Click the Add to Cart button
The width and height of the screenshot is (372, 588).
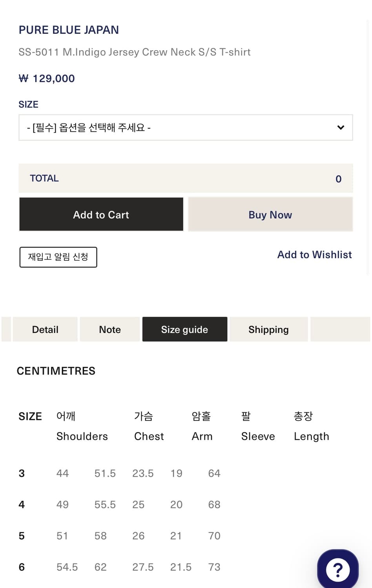101,214
